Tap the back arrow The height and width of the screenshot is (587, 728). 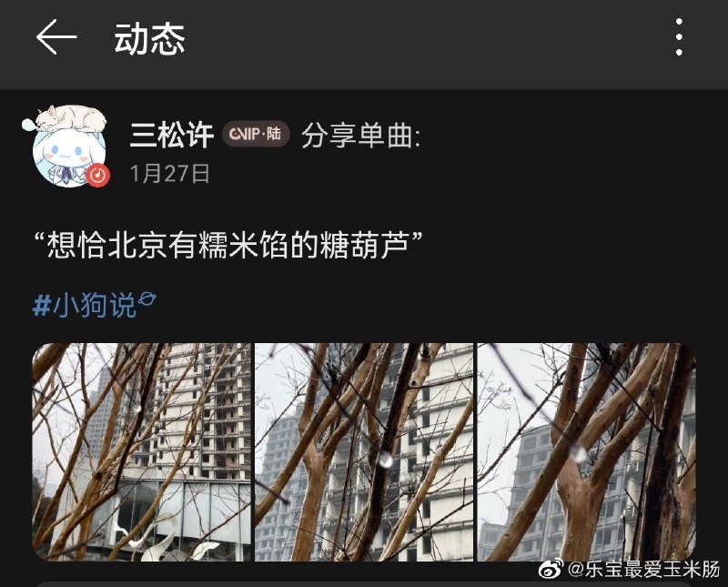click(x=56, y=37)
